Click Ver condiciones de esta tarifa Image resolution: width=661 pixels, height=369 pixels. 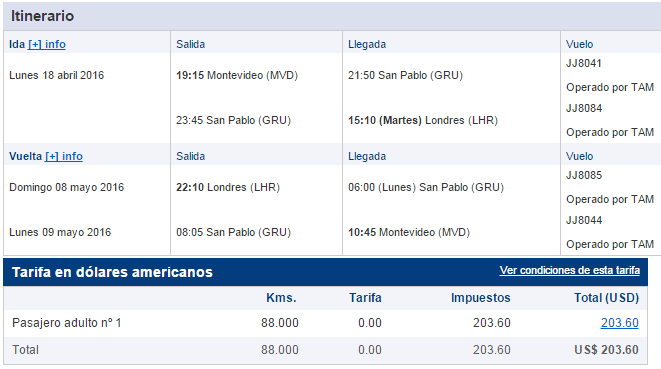(x=570, y=270)
